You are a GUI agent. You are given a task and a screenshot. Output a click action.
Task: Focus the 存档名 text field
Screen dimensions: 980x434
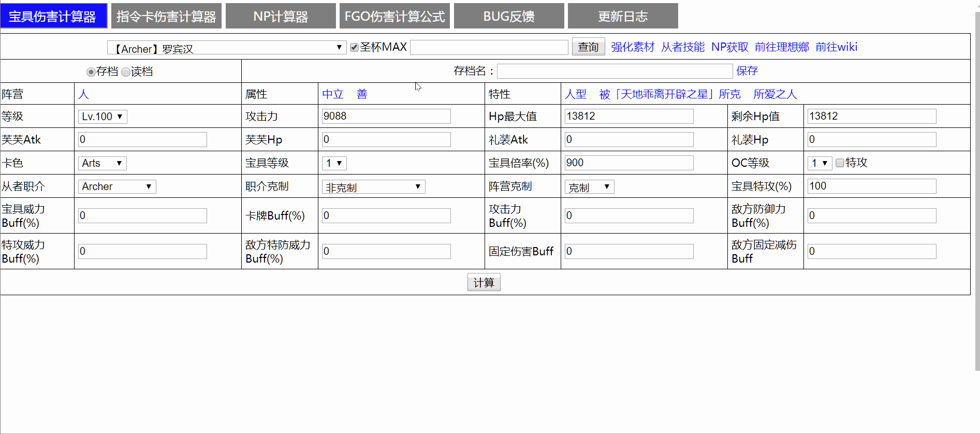615,71
